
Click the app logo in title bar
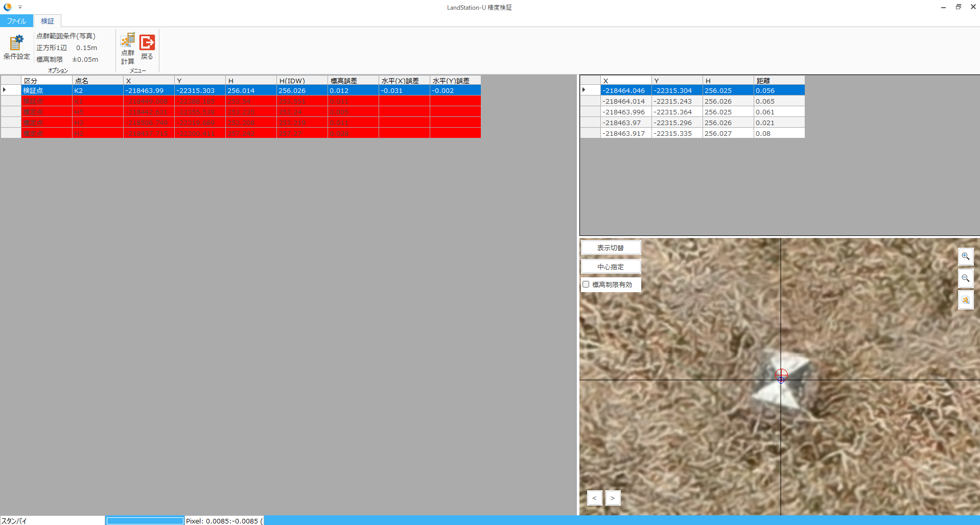(x=8, y=7)
